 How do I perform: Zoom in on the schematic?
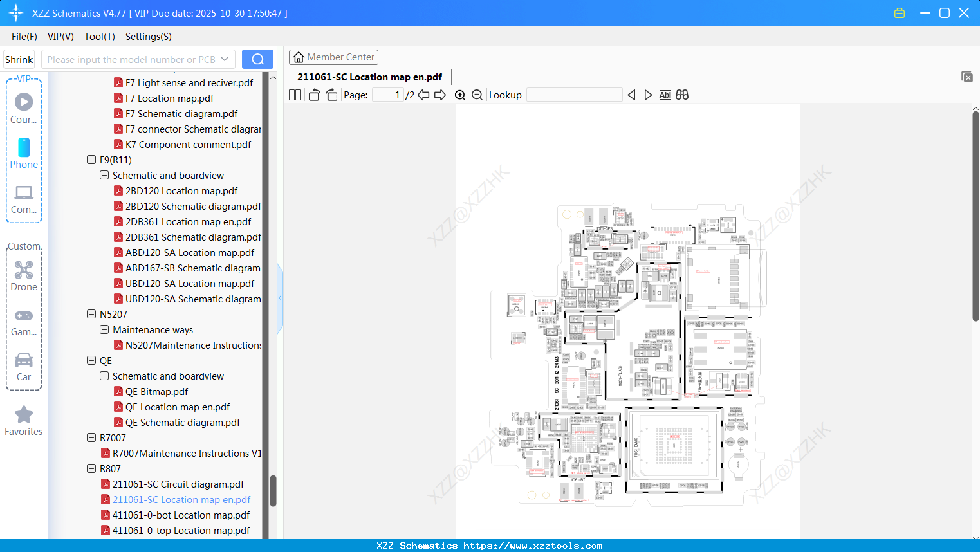tap(460, 95)
